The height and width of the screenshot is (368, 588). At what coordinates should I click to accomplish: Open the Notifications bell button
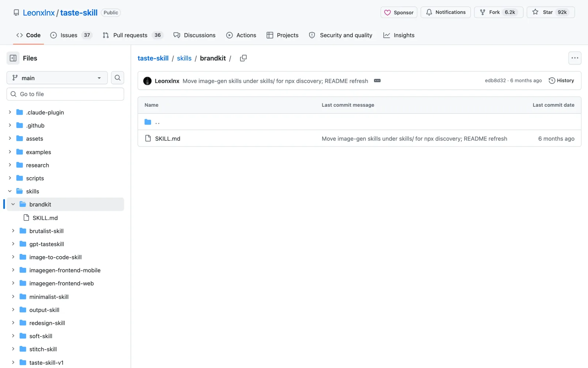[445, 13]
